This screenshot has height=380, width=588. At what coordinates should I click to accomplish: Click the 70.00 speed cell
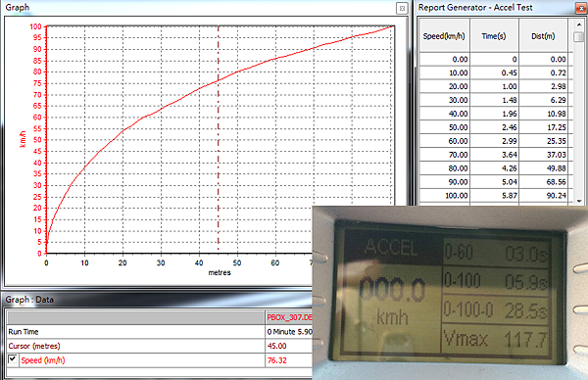pos(444,155)
